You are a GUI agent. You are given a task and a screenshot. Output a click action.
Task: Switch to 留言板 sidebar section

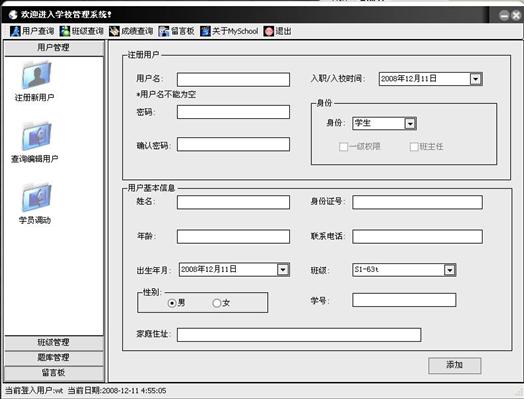[54, 373]
